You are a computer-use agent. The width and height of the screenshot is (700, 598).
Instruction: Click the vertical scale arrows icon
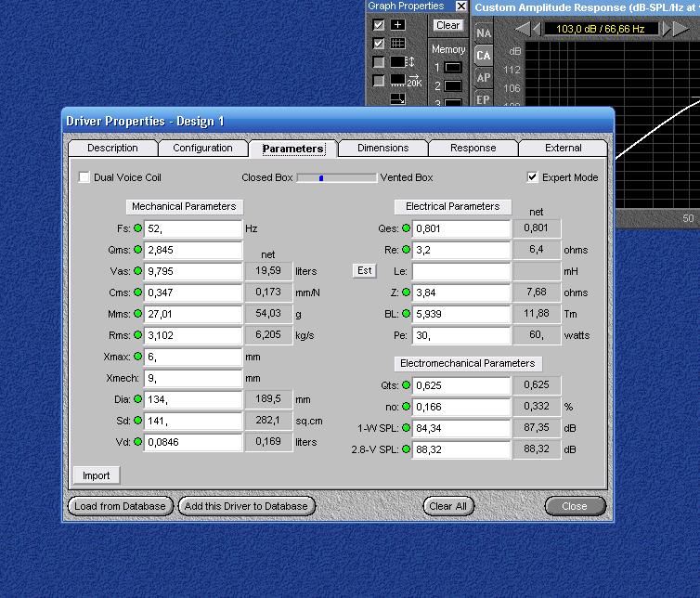point(402,62)
